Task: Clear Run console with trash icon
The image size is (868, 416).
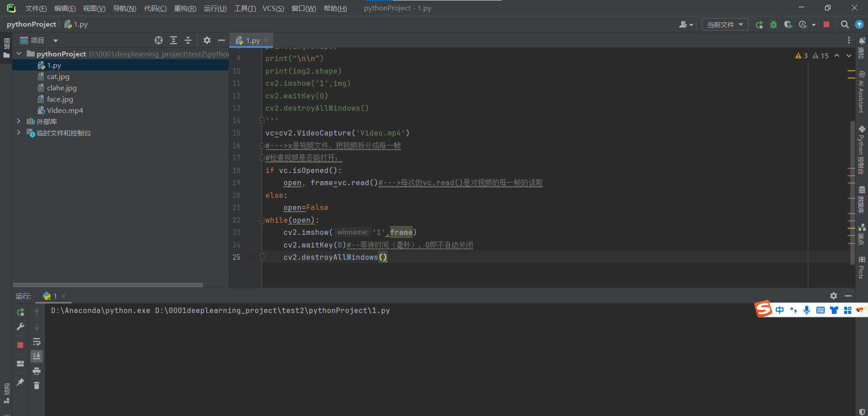Action: pos(37,385)
